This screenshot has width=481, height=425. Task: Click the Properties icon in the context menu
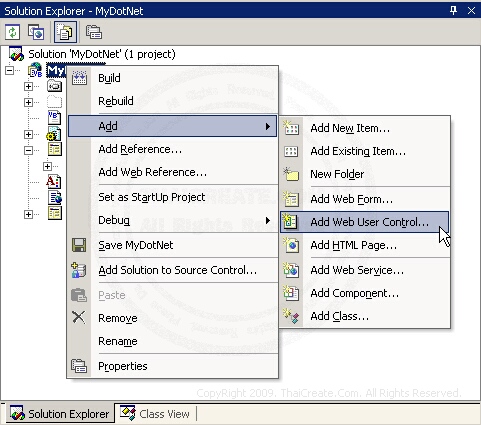pos(79,366)
